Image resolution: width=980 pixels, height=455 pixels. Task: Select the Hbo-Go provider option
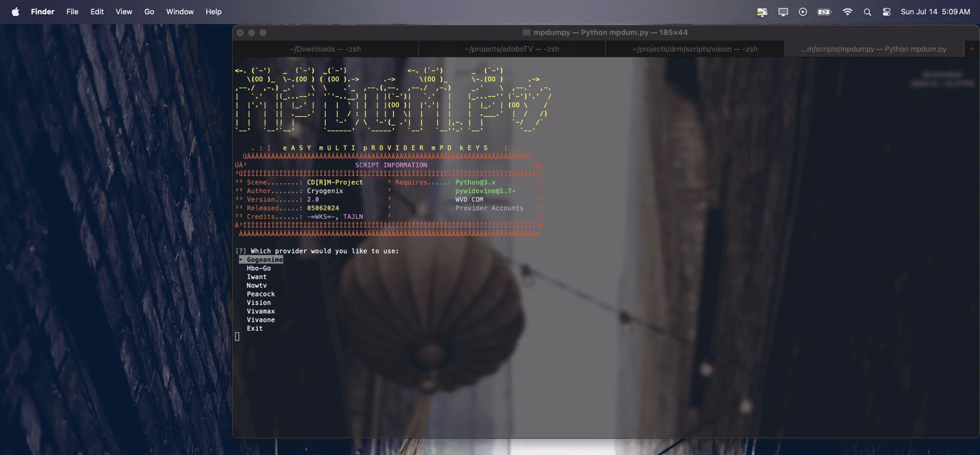click(259, 268)
